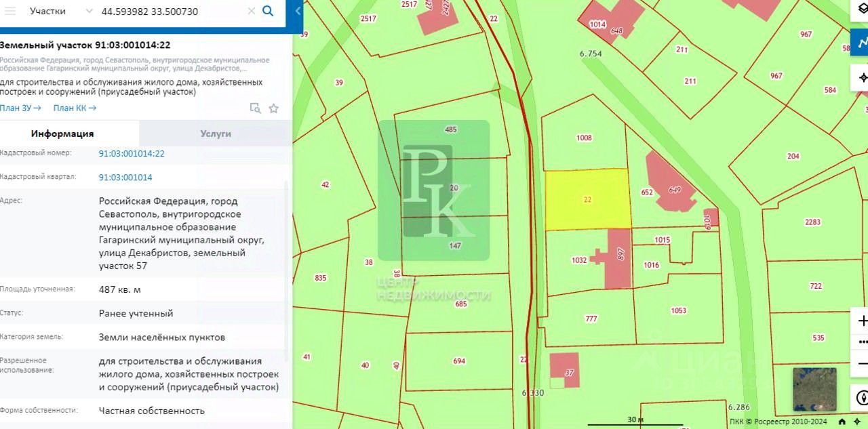This screenshot has height=429, width=868.
Task: Open the Участки search type dropdown
Action: [62, 11]
